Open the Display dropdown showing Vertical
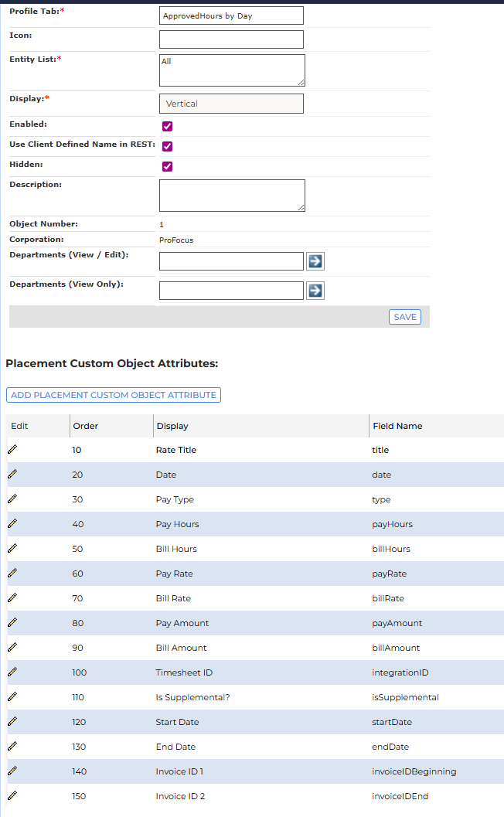504x817 pixels. (231, 104)
